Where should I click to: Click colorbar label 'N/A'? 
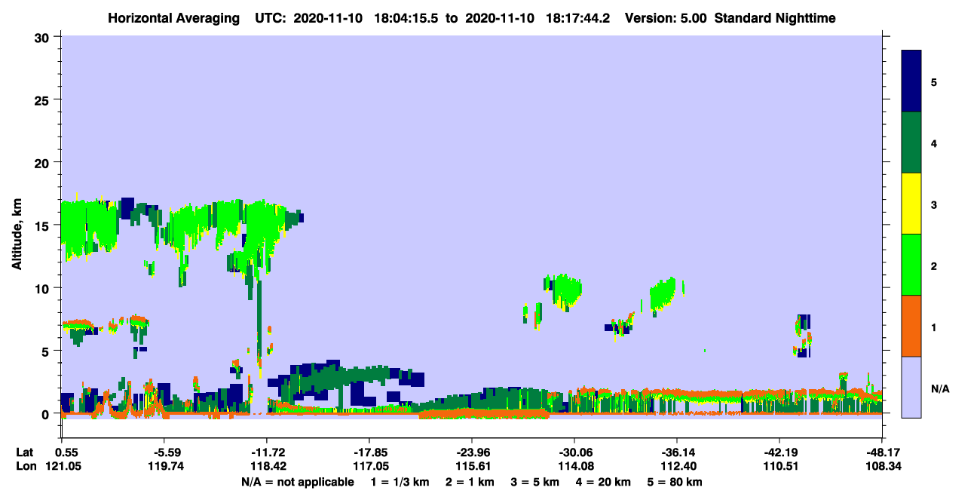pyautogui.click(x=939, y=388)
